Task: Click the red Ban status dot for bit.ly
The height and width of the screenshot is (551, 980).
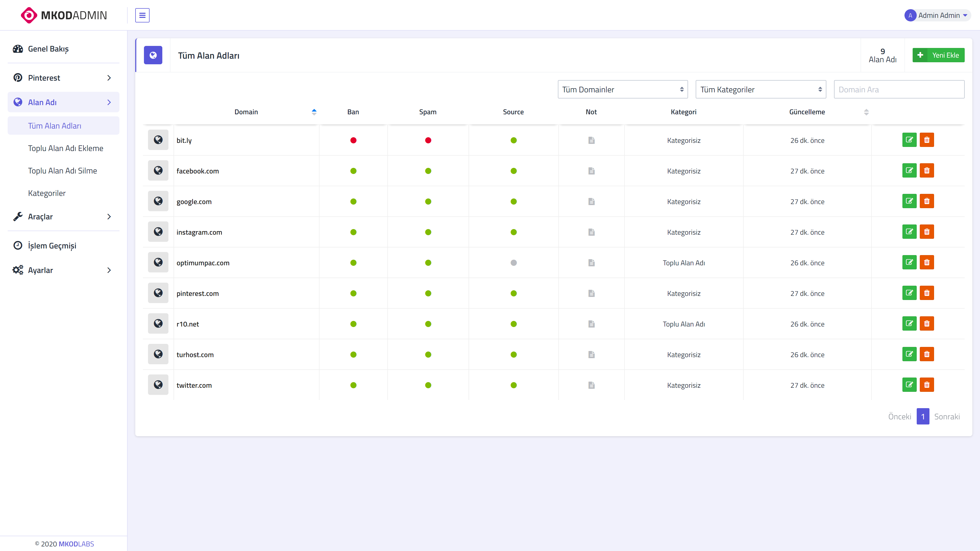Action: click(353, 140)
